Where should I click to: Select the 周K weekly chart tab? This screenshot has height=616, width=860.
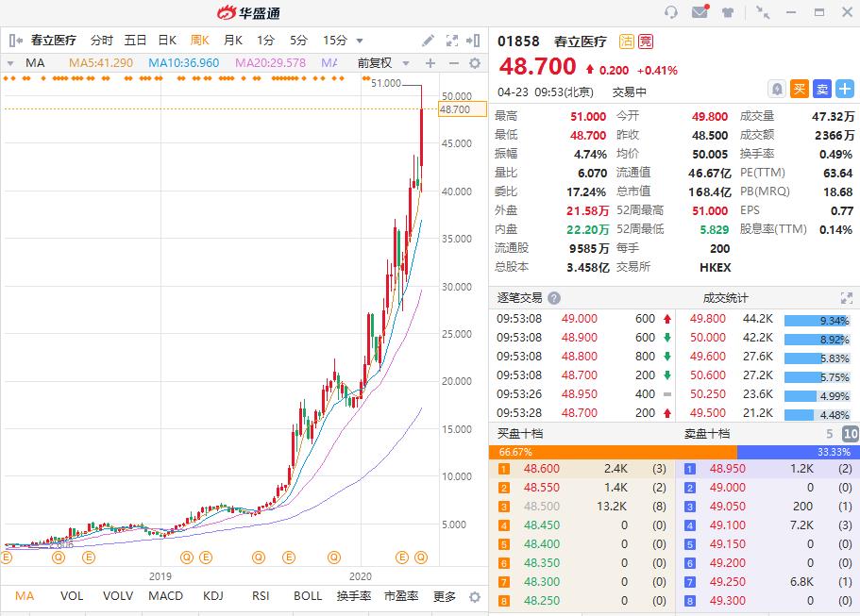click(199, 40)
